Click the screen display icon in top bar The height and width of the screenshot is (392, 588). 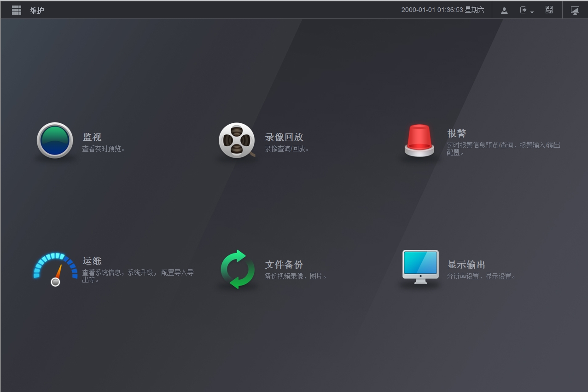[575, 10]
